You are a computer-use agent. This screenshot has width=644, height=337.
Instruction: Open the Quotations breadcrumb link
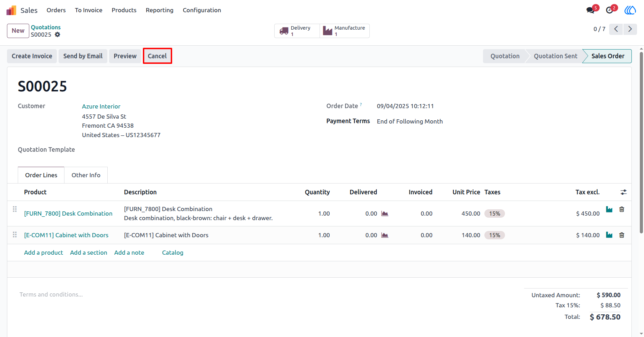coord(46,27)
